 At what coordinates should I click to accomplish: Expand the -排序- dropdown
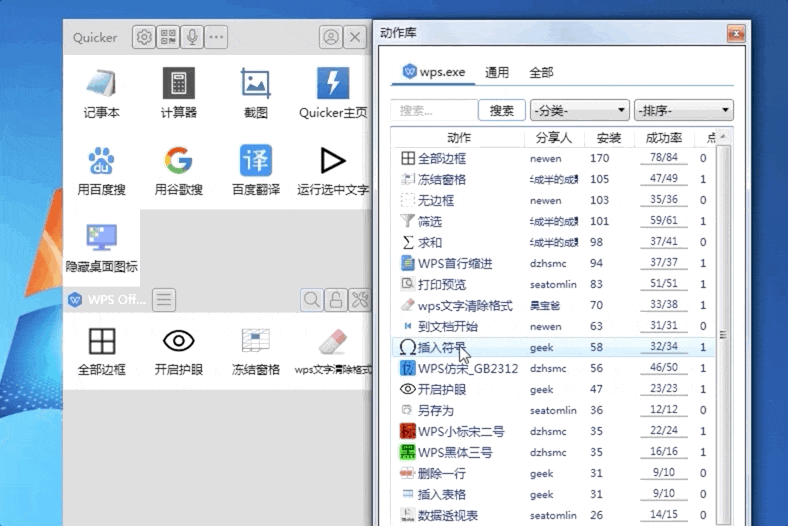click(x=683, y=111)
